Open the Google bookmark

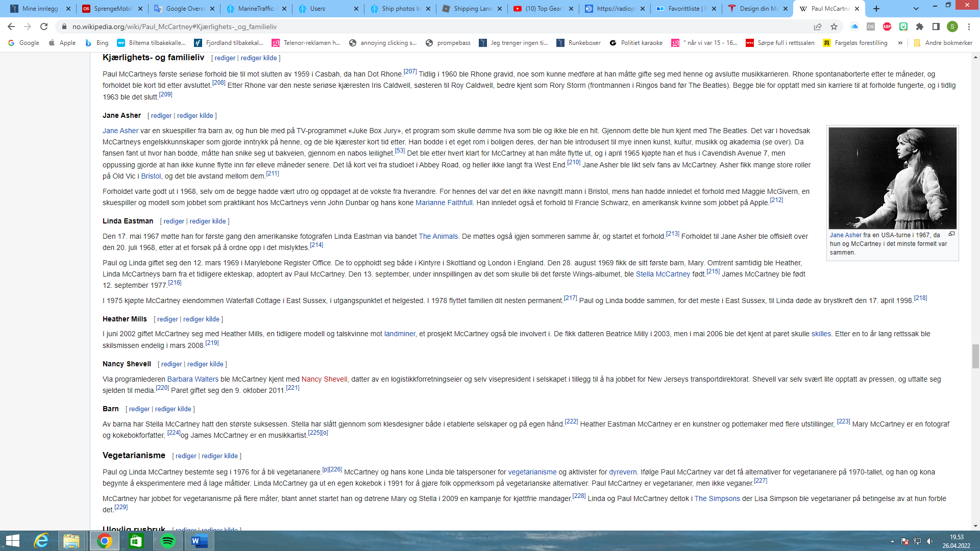[23, 43]
